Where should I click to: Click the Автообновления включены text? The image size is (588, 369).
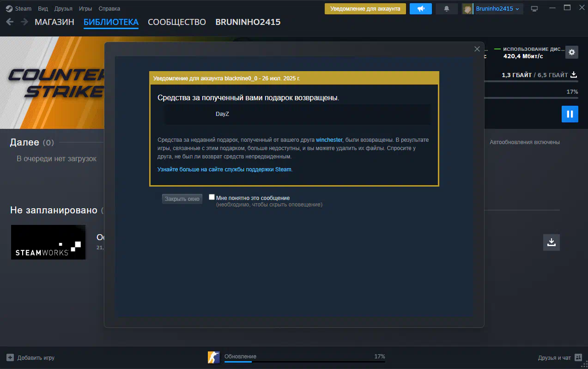tap(525, 142)
